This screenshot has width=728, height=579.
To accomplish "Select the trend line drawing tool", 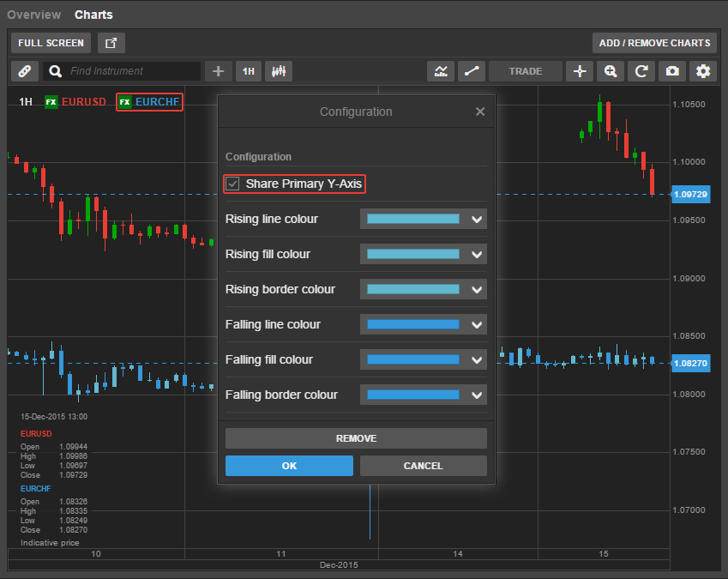I will [x=470, y=71].
